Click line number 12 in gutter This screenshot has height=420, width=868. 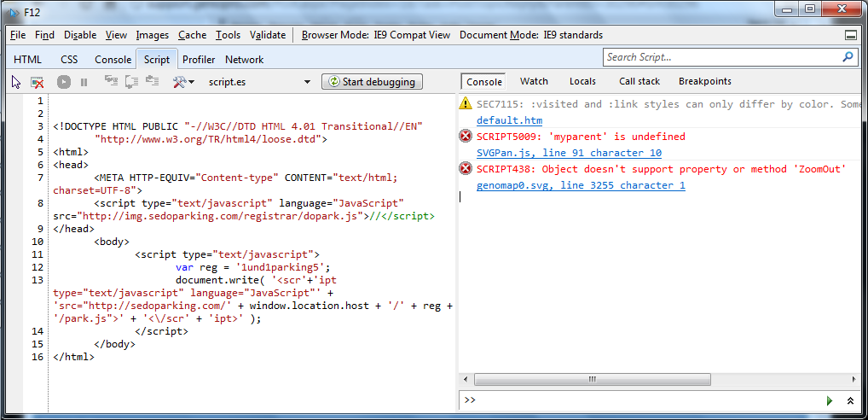click(x=37, y=267)
